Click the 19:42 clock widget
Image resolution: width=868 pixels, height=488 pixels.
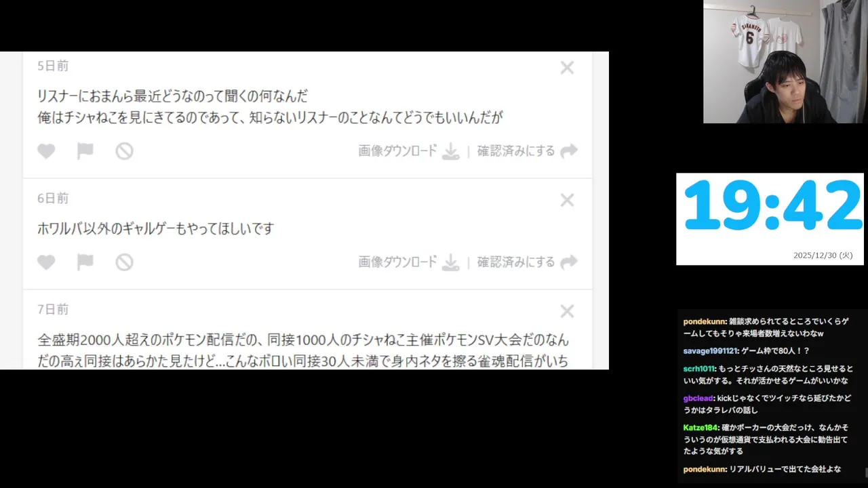point(770,219)
